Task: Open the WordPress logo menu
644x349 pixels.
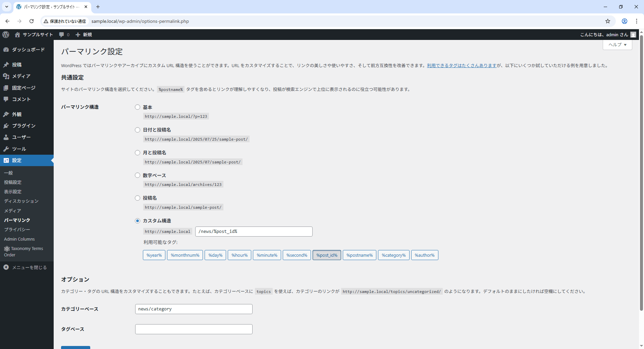Action: (6, 35)
